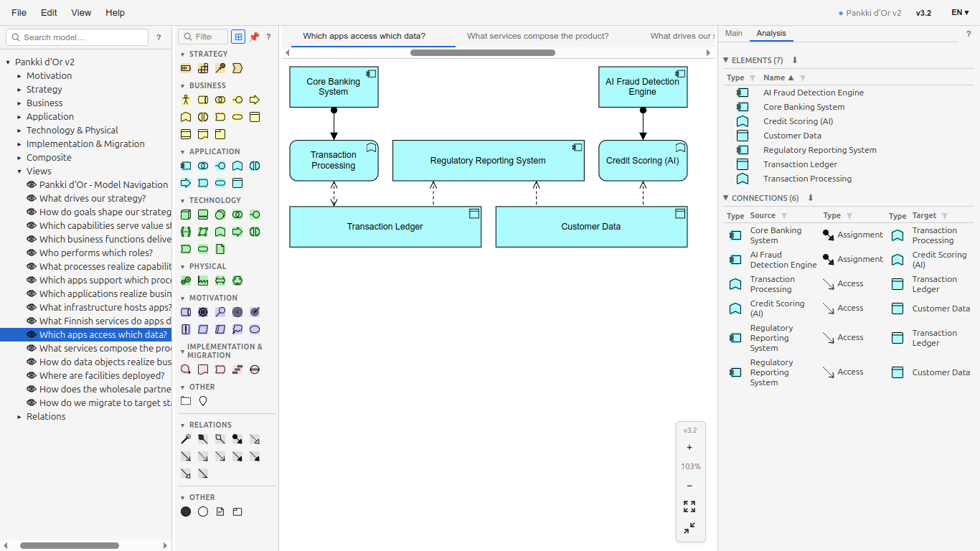This screenshot has width=980, height=551.
Task: Open the 'What drives our strategy?' view
Action: pyautogui.click(x=93, y=199)
